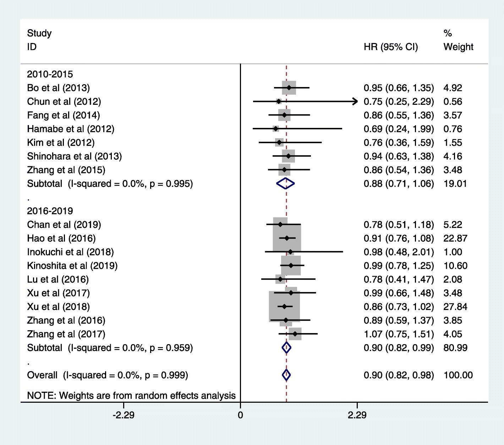Click the arrowhead on Chun et al's interval
The height and width of the screenshot is (445, 504).
pos(355,102)
